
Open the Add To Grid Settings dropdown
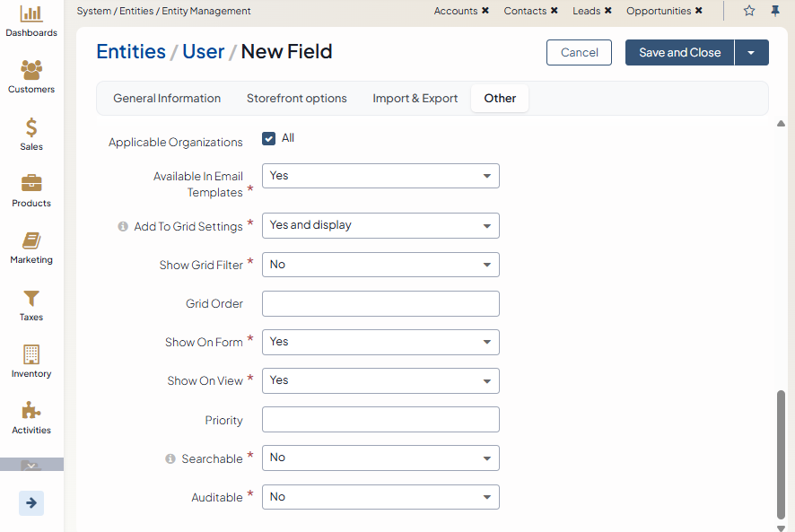380,226
